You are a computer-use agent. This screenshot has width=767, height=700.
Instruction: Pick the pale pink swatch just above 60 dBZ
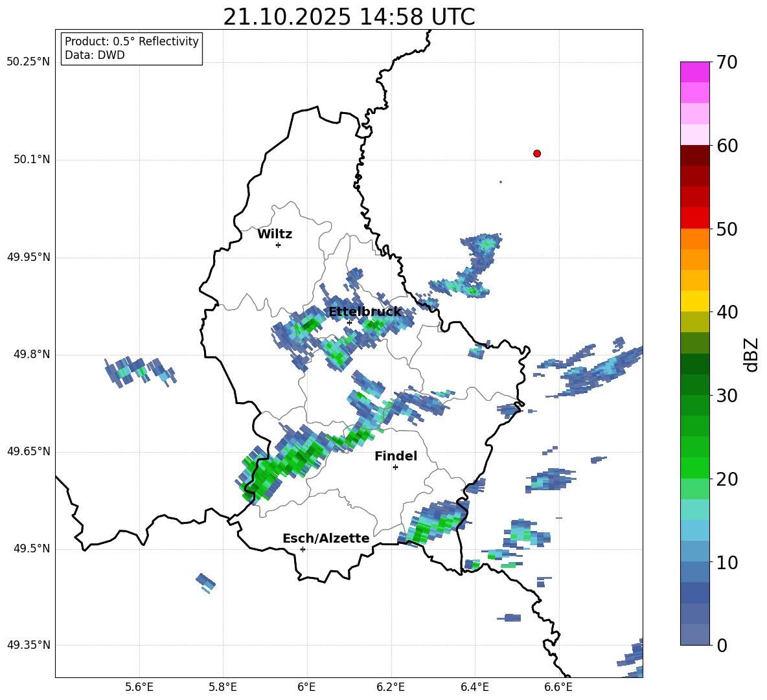[x=695, y=135]
